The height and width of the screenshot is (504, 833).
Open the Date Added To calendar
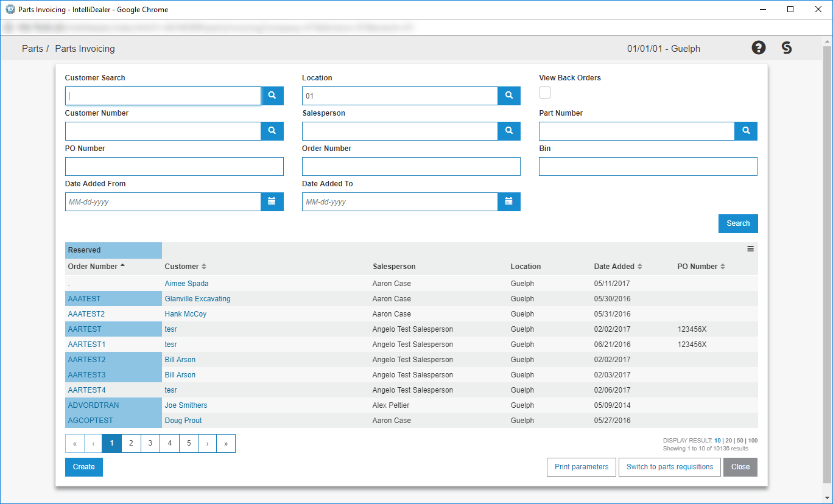tap(509, 201)
